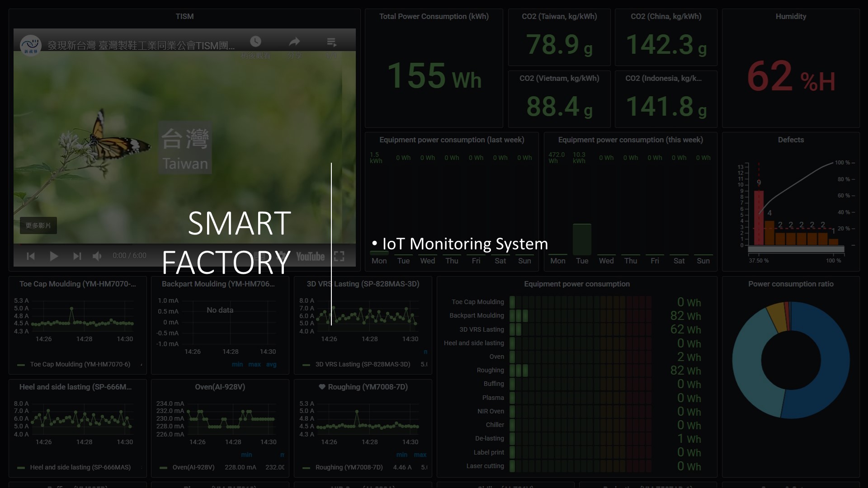Screen dimensions: 868x488
Task: Click the 更多影片 more videos button
Action: point(38,225)
